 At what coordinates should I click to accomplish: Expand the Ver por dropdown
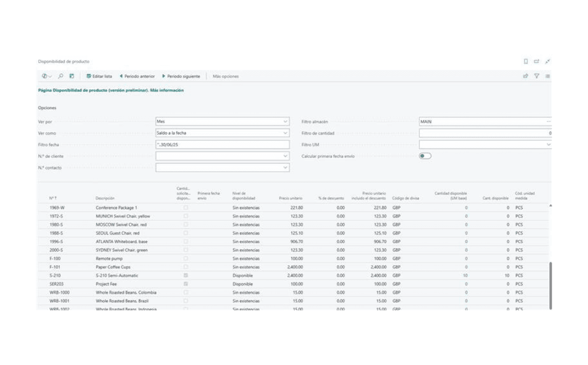[x=285, y=122]
